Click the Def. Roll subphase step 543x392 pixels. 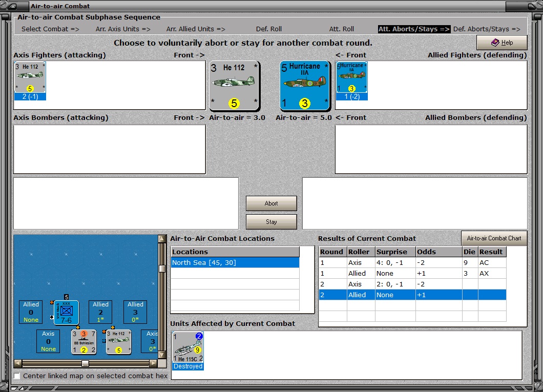pyautogui.click(x=269, y=29)
